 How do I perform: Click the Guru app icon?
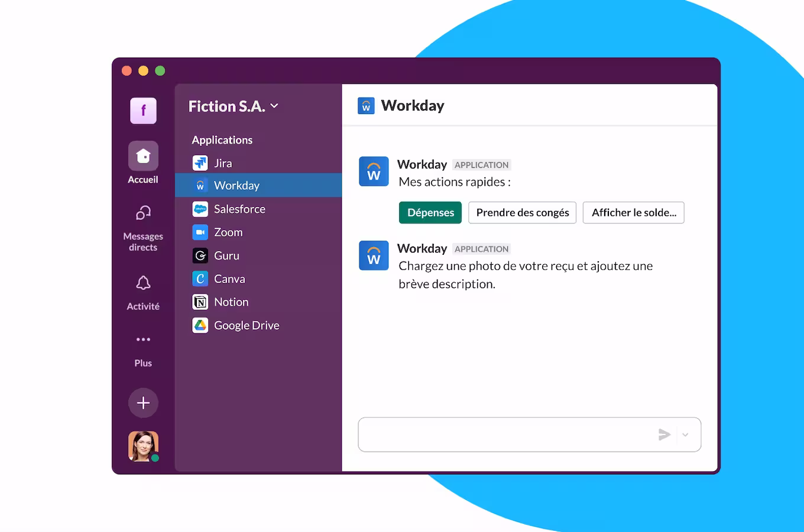200,255
